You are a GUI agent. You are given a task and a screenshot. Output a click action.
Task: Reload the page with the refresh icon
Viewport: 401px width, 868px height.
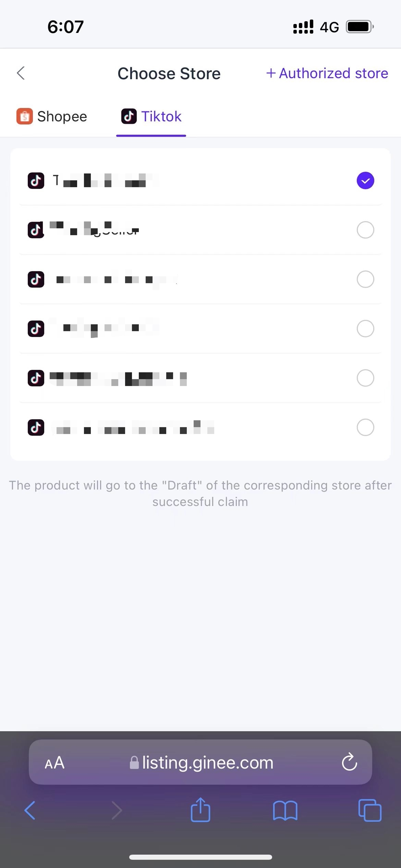(x=350, y=762)
